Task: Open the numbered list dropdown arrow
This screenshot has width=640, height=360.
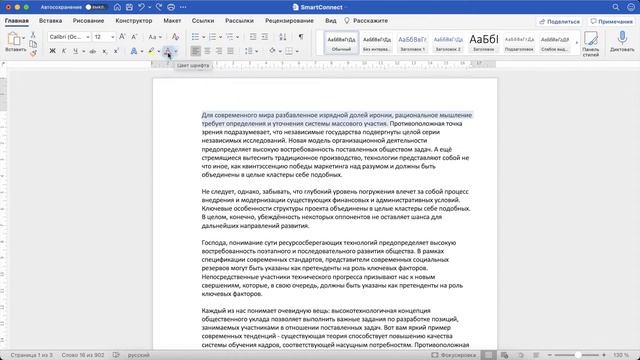Action: [220, 37]
